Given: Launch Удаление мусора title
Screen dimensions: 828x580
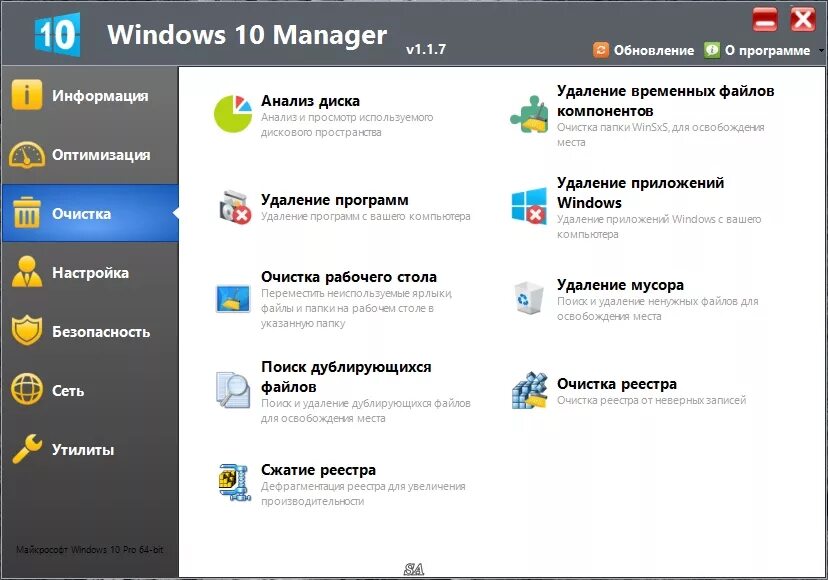Looking at the screenshot, I should [x=620, y=285].
